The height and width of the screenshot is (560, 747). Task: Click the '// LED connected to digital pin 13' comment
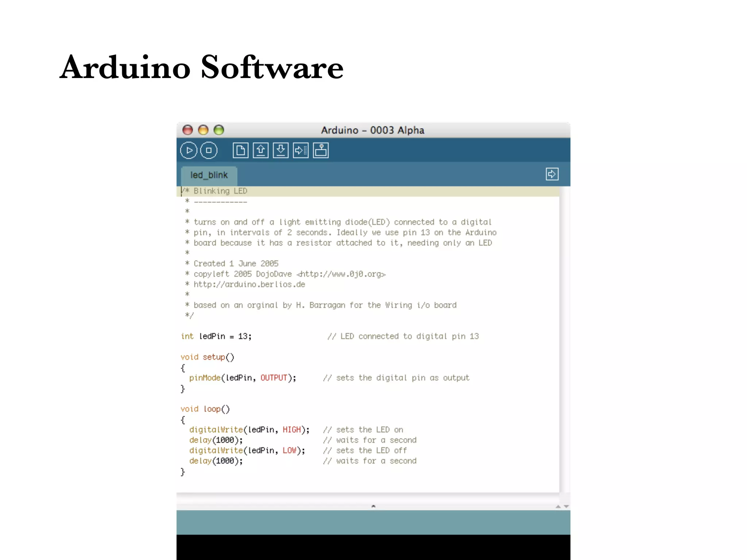pyautogui.click(x=403, y=336)
